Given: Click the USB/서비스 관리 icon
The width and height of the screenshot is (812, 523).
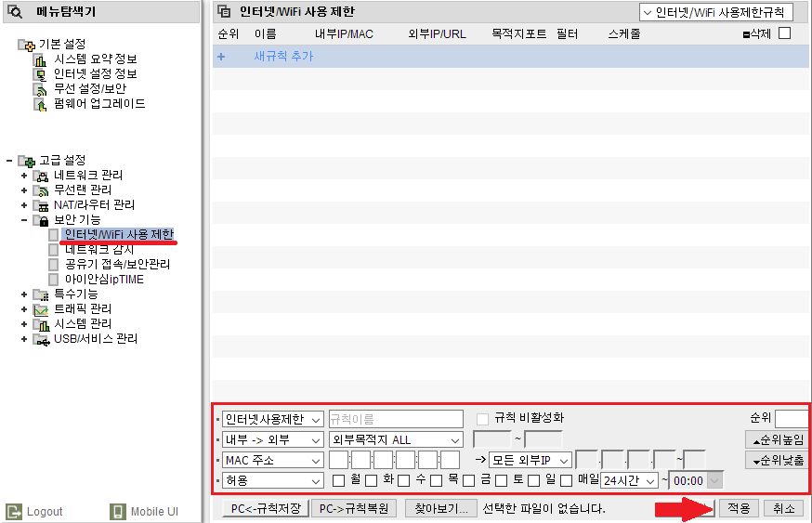Looking at the screenshot, I should [41, 340].
